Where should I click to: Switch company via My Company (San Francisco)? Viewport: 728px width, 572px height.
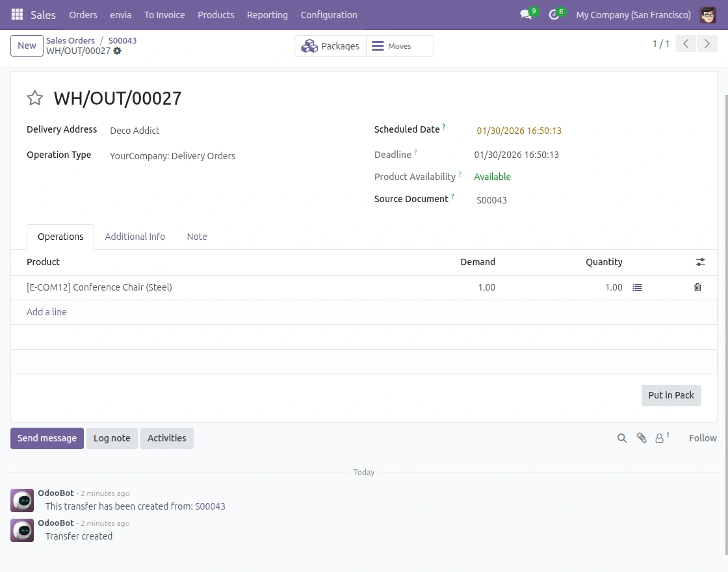[633, 15]
